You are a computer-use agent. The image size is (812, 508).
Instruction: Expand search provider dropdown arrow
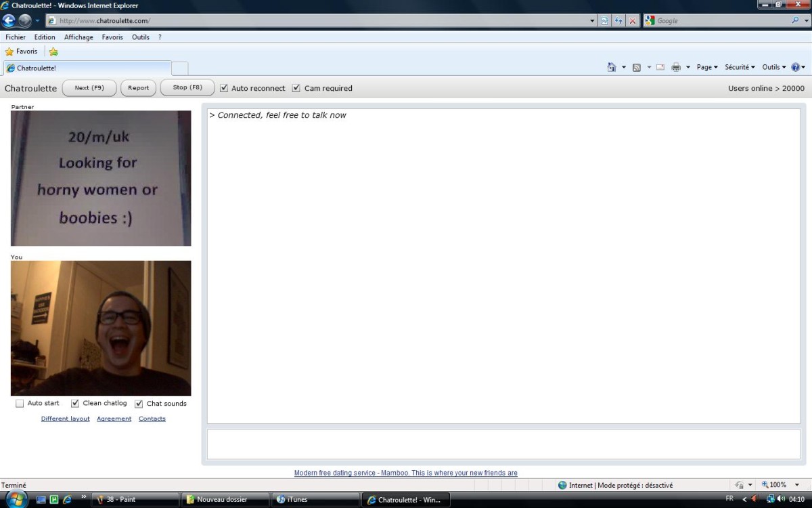(805, 20)
